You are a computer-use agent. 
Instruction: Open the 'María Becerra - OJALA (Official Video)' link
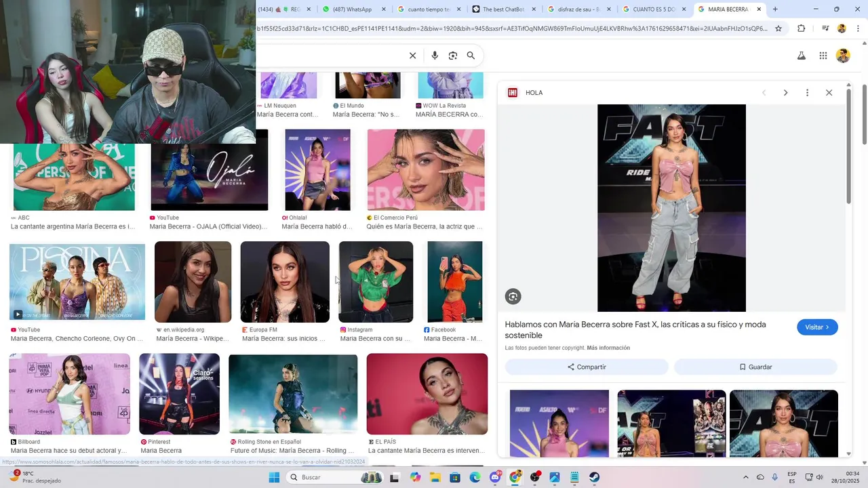click(208, 226)
